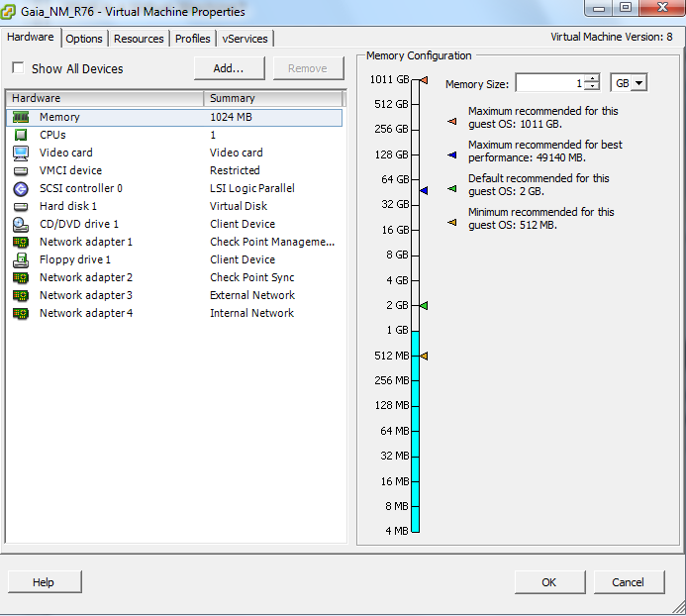
Task: Select the Network adapter 3 row label
Action: pos(86,295)
